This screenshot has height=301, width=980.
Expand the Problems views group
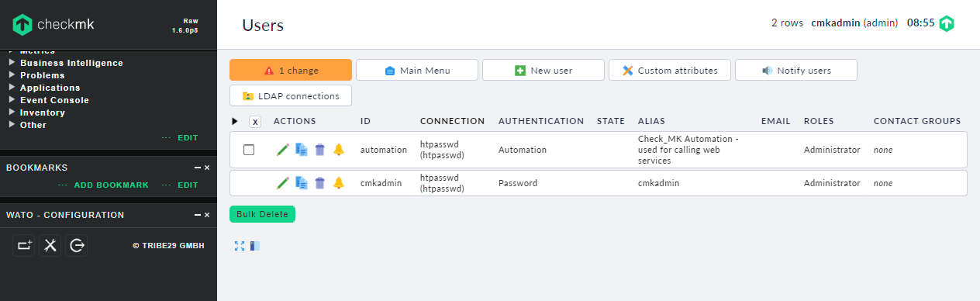(x=36, y=75)
